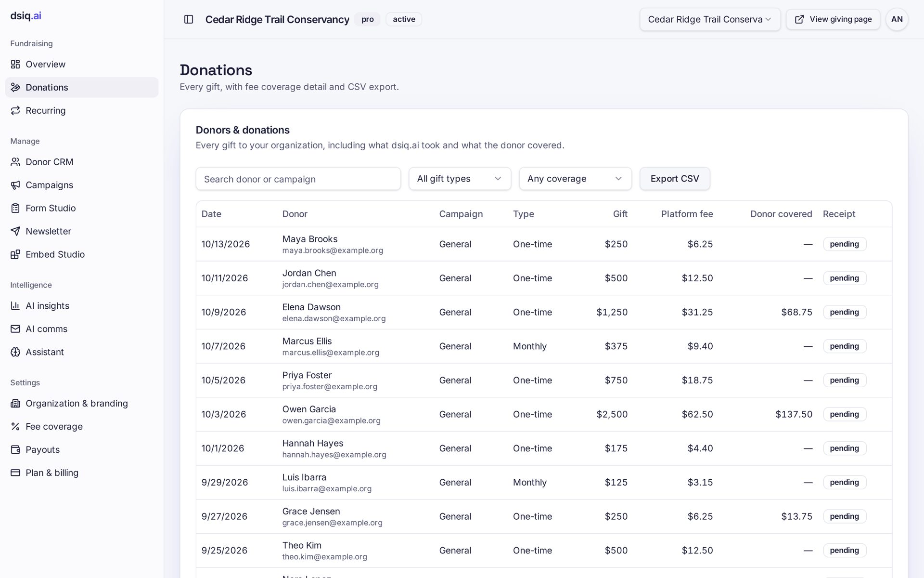The image size is (924, 578).
Task: Click the external link icon on View giving page
Action: tap(799, 19)
